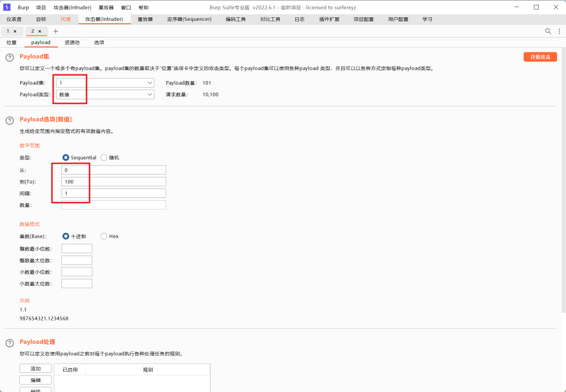Switch to 学习 tab
The image size is (566, 392).
428,19
